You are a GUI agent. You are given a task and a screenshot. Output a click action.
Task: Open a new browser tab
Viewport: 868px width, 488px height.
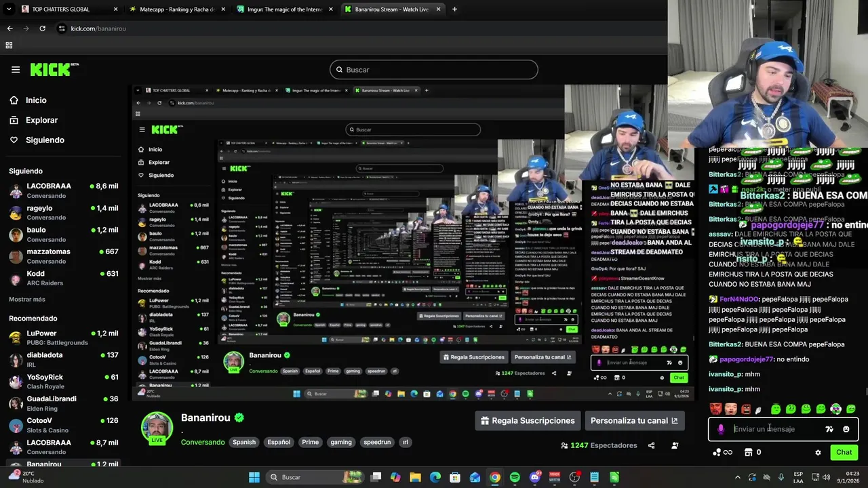454,9
